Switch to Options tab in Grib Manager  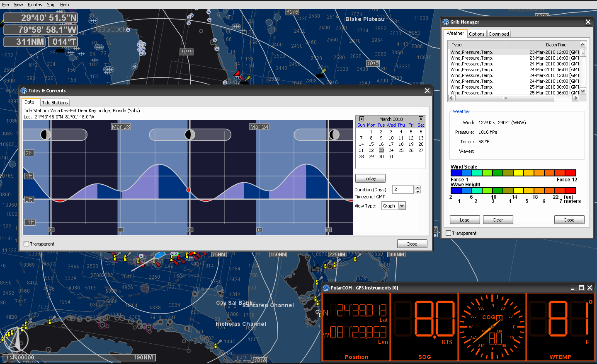(x=477, y=34)
